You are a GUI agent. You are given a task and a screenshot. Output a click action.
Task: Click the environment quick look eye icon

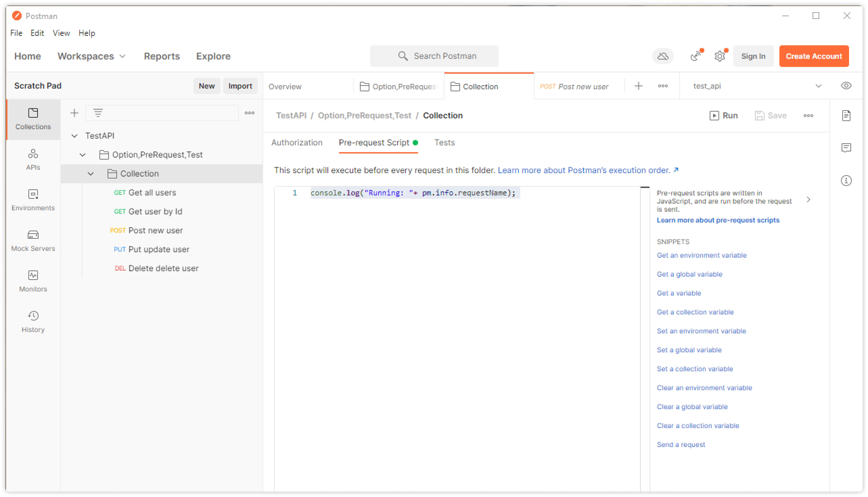tap(846, 86)
